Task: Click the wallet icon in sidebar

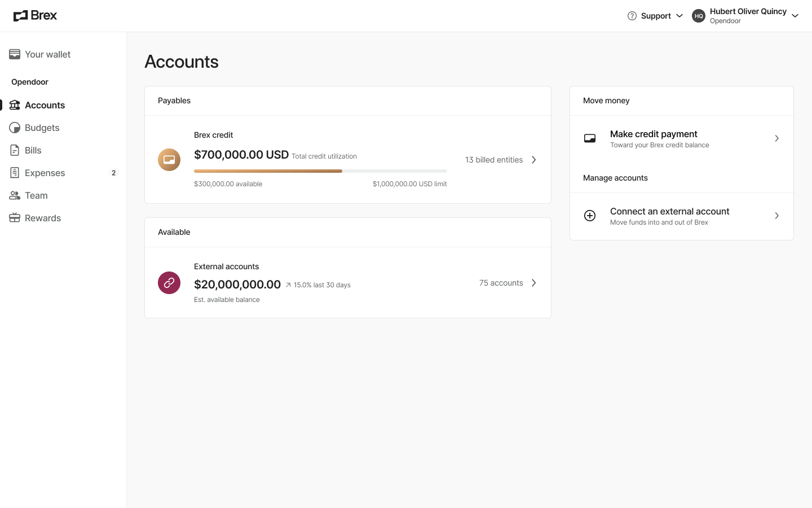Action: (15, 54)
